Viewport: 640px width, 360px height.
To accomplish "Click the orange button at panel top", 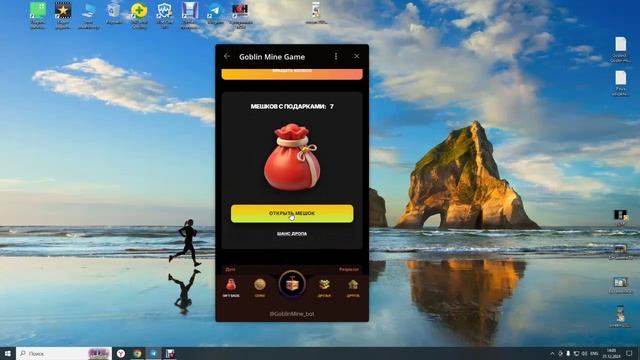I will (x=292, y=74).
